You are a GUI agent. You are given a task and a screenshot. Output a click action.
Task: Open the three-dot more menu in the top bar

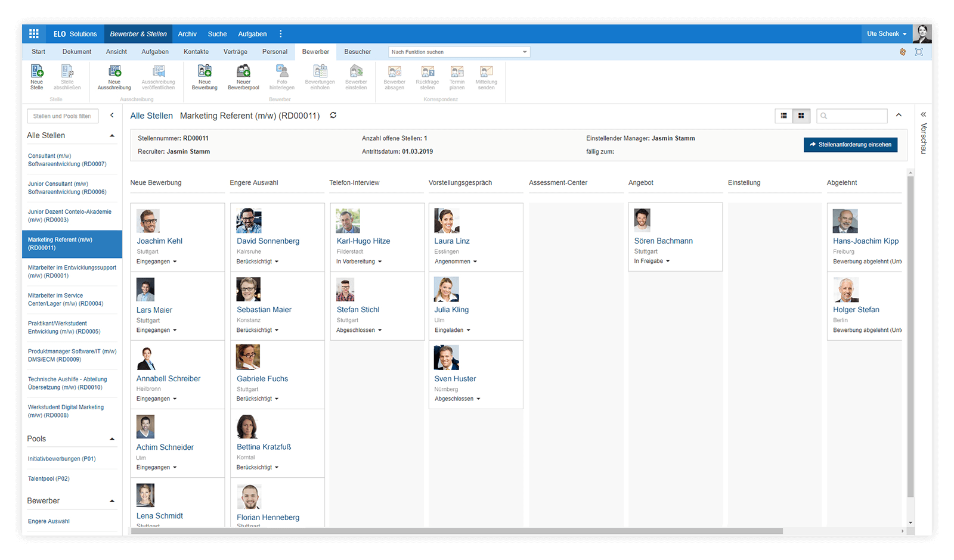tap(281, 34)
